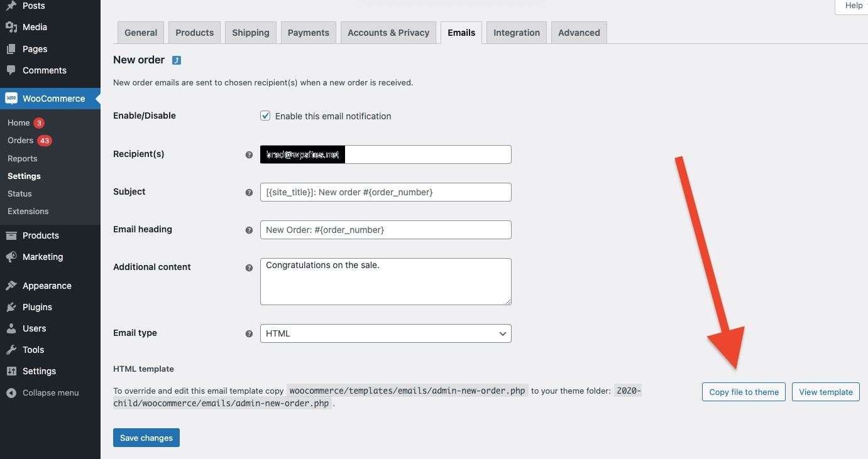Screen dimensions: 868x459
Task: Open the Accounts & Privacy tab
Action: pyautogui.click(x=388, y=32)
